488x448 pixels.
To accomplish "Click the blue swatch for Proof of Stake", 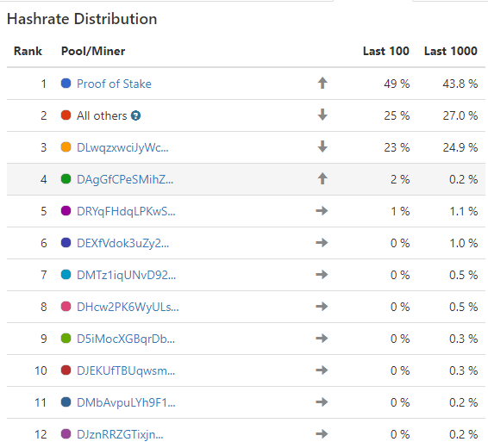I will (66, 84).
